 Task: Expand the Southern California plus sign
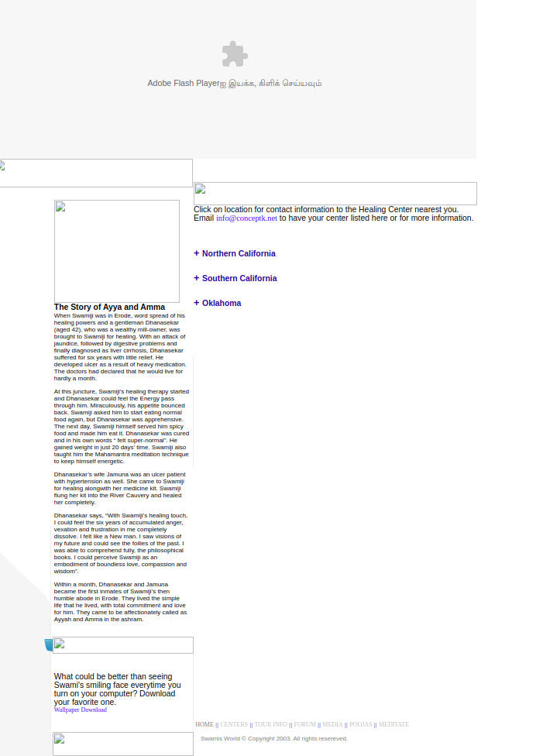point(197,278)
